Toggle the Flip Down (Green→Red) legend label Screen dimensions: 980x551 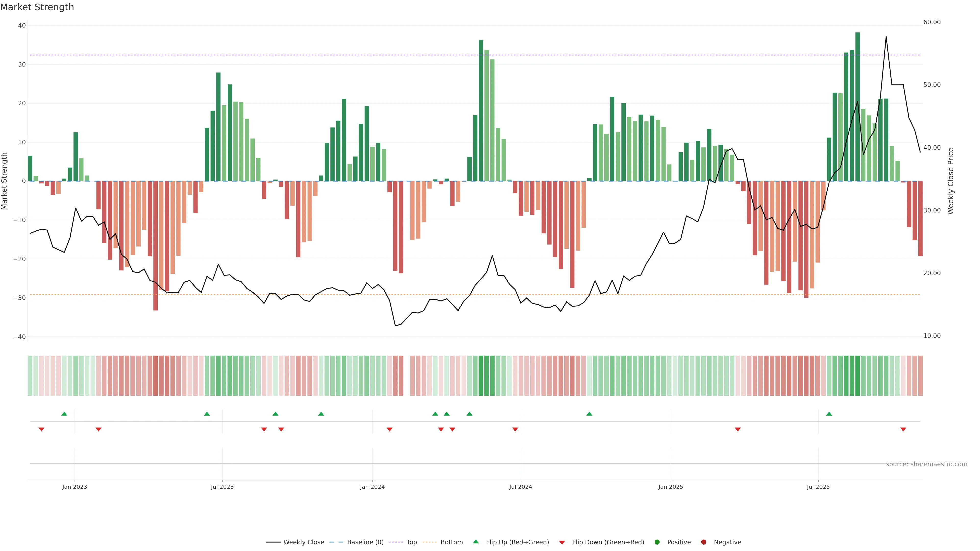click(x=608, y=542)
